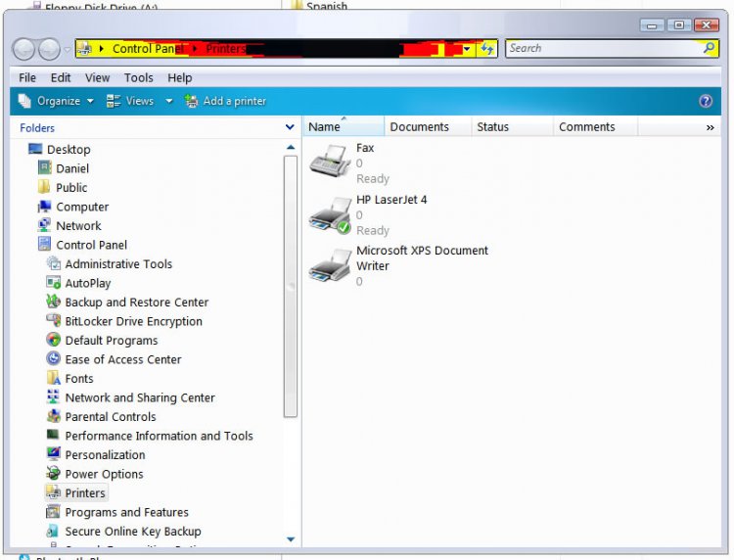Click the Desktop icon in folder tree
The height and width of the screenshot is (560, 734).
35,149
